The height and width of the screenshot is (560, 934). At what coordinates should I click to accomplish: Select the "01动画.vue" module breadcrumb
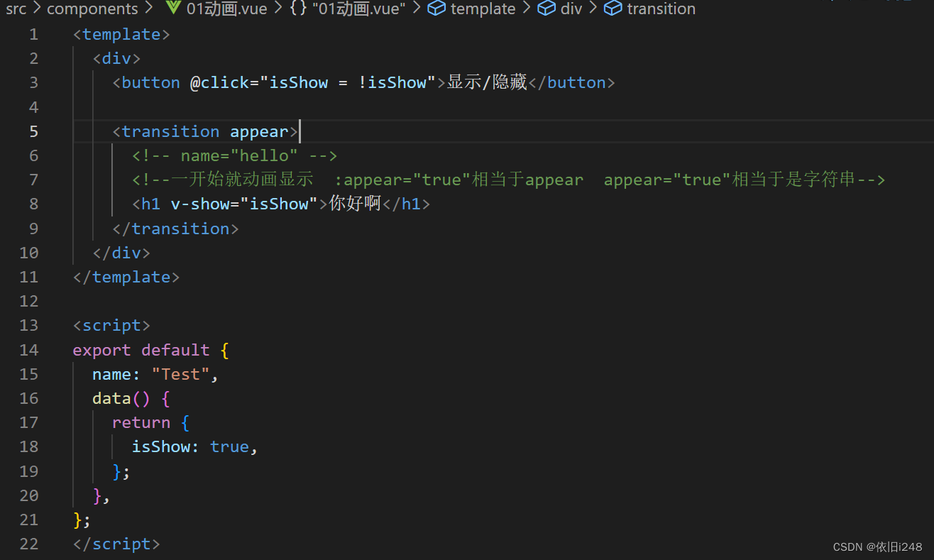pyautogui.click(x=358, y=9)
